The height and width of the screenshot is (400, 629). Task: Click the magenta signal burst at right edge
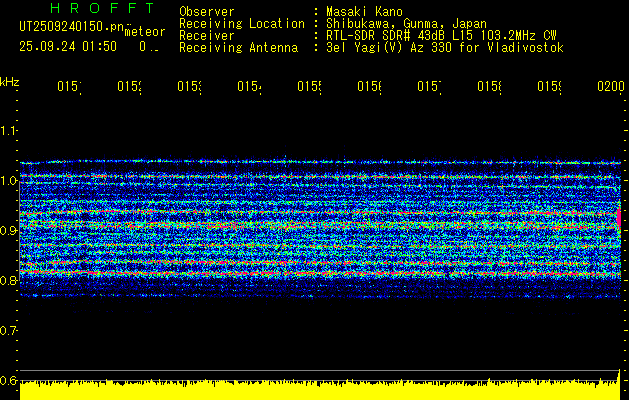tap(619, 217)
